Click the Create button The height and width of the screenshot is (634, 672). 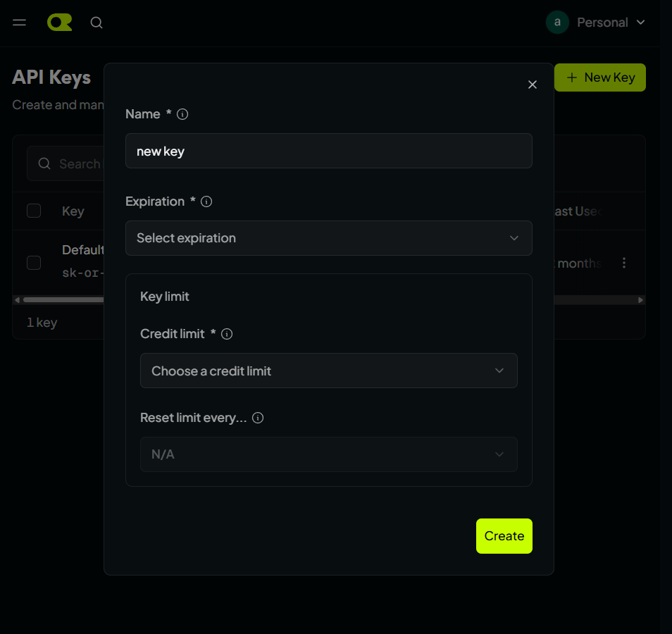point(504,536)
